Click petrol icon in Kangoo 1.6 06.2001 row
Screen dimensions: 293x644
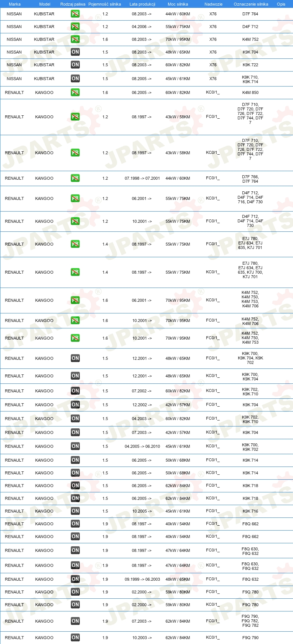click(x=75, y=300)
